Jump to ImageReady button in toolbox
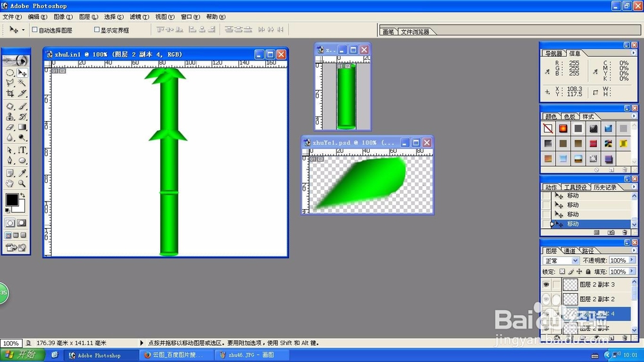The height and width of the screenshot is (362, 644). (x=16, y=247)
